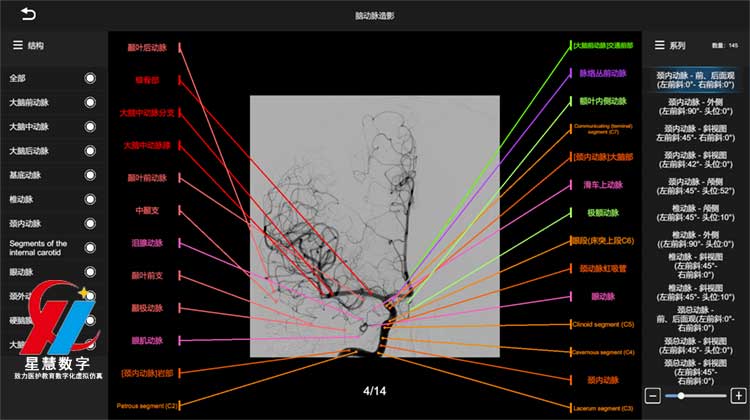
Task: Click the Cavernous segment (C4) label
Action: point(602,352)
